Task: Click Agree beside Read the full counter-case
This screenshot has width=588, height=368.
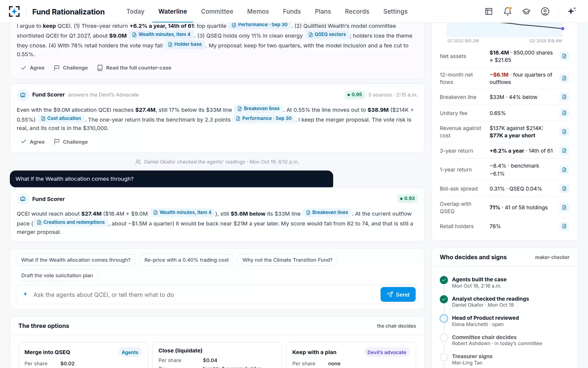Action: tap(33, 68)
